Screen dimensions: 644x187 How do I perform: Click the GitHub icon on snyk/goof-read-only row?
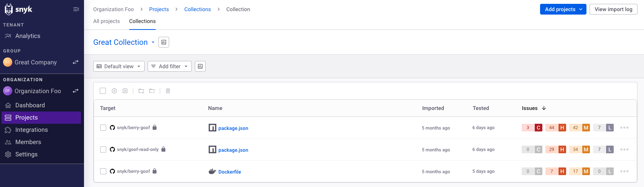tap(112, 149)
